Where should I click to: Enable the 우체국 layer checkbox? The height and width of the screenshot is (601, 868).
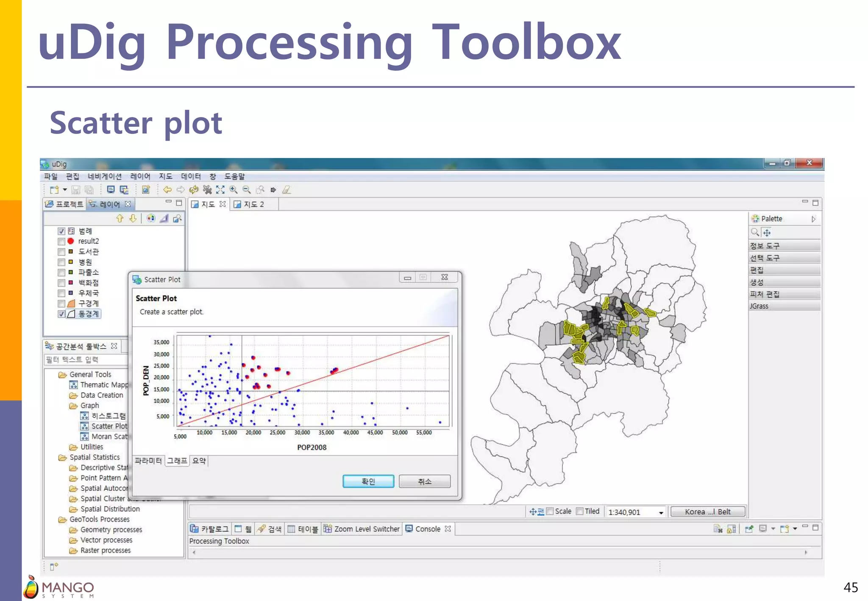click(61, 293)
